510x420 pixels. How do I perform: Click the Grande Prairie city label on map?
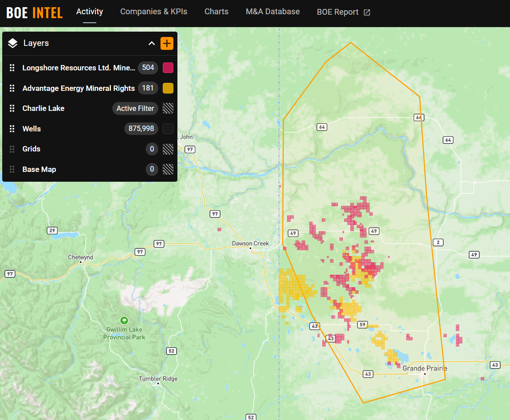425,368
